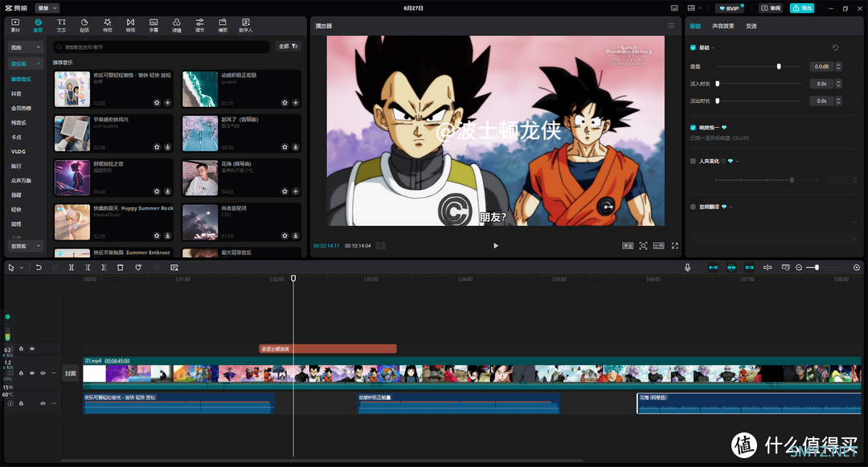The height and width of the screenshot is (467, 868).
Task: Open the 滤镜 filters panel
Action: pyautogui.click(x=177, y=26)
